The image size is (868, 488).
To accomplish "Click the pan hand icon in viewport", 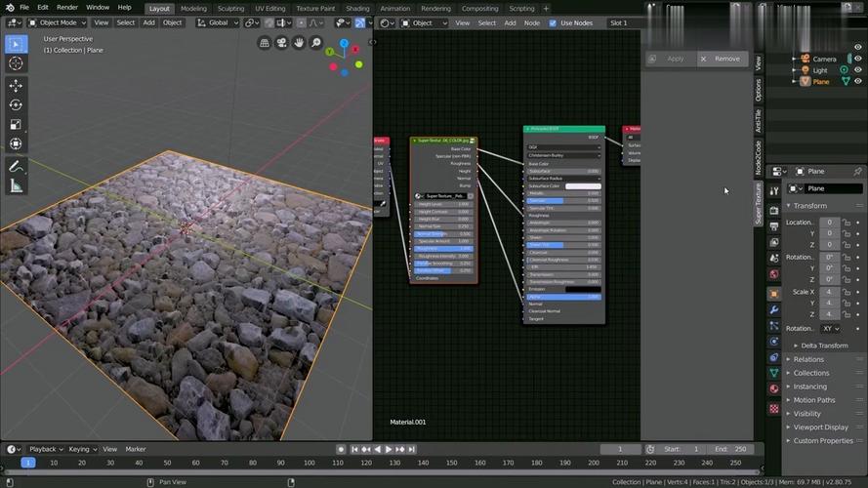I will [x=299, y=43].
